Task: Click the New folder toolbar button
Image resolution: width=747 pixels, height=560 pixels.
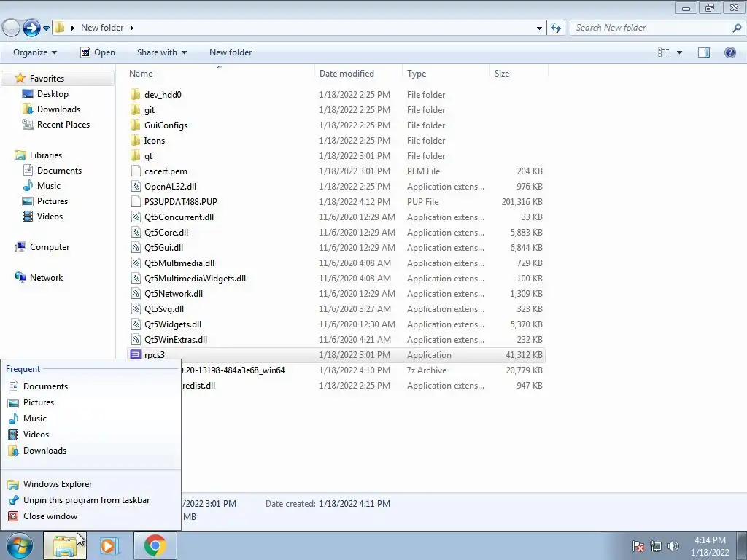Action: (x=231, y=52)
